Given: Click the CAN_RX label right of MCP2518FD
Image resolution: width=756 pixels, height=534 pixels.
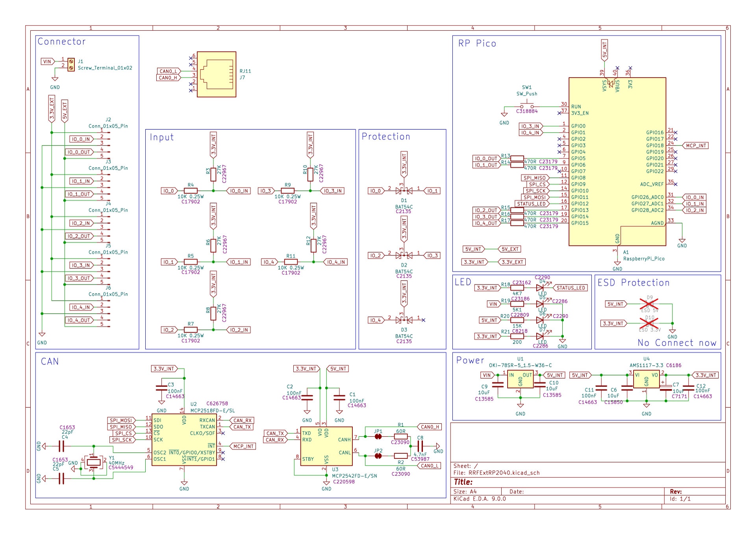Looking at the screenshot, I should click(242, 420).
